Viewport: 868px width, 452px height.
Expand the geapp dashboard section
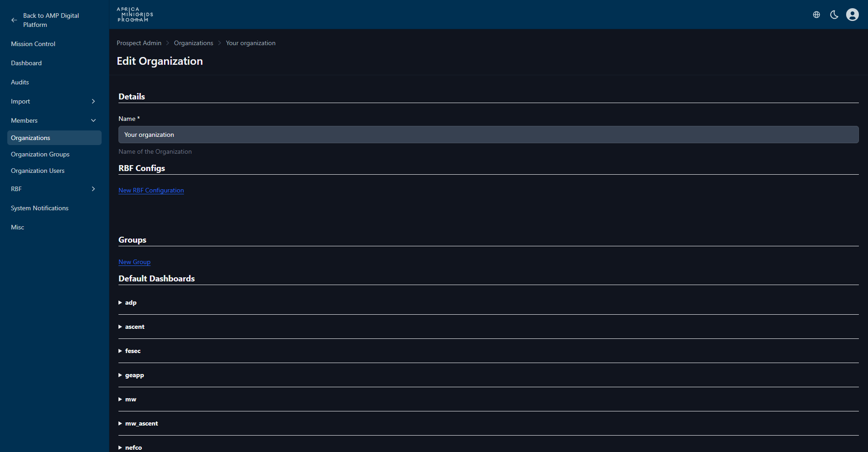tap(131, 375)
